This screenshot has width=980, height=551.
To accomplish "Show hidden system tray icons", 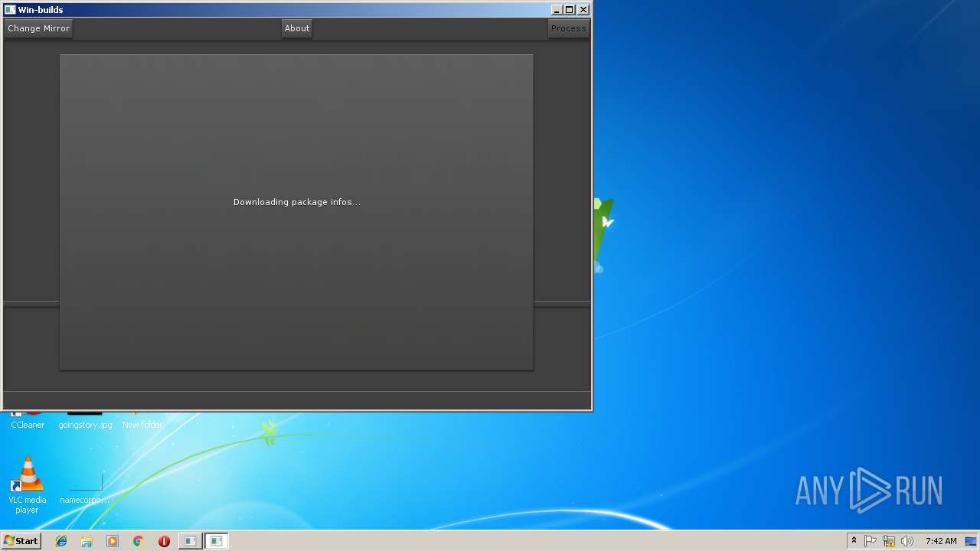I will coord(854,541).
